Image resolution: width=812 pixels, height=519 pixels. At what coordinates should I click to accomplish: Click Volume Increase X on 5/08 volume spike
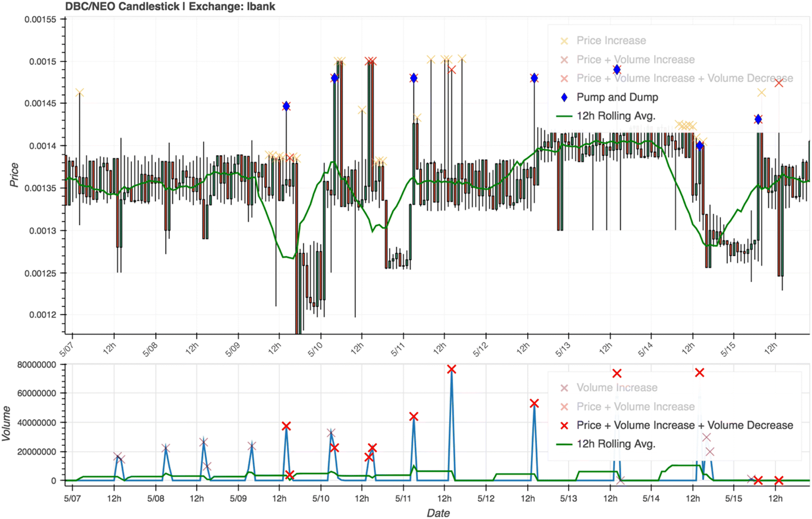click(166, 448)
